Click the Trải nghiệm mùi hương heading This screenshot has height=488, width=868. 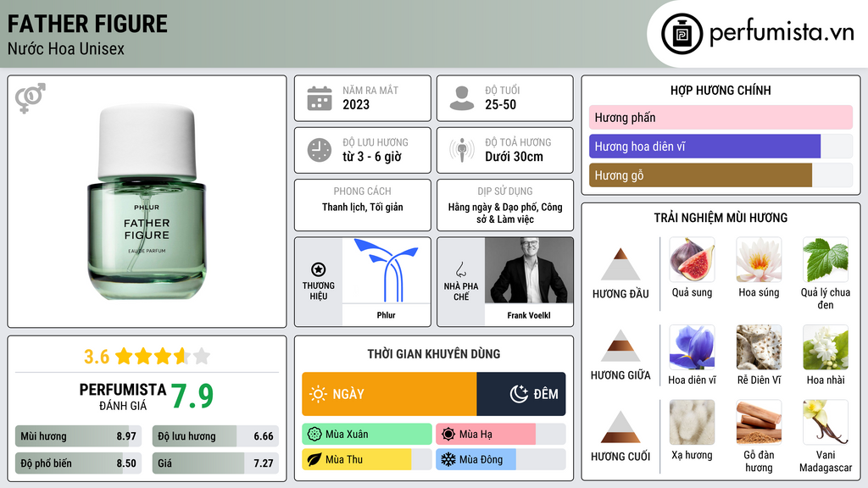point(721,218)
